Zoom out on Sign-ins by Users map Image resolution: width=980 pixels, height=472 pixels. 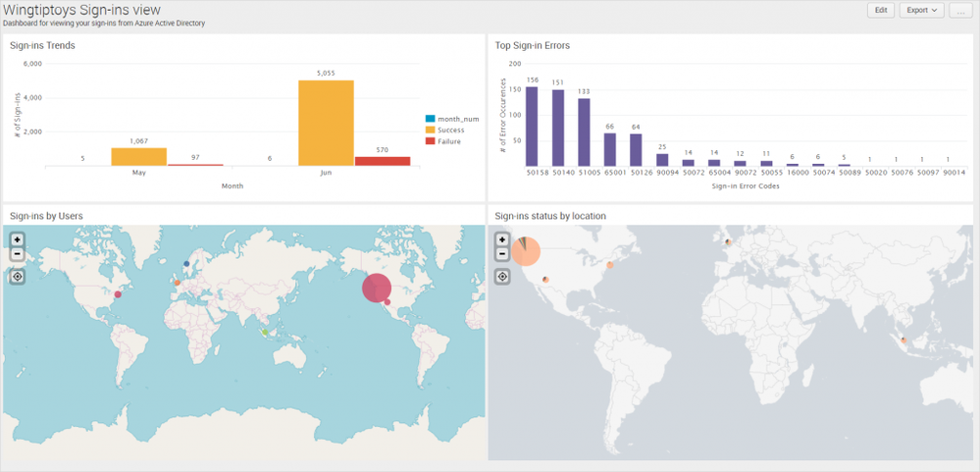point(18,254)
